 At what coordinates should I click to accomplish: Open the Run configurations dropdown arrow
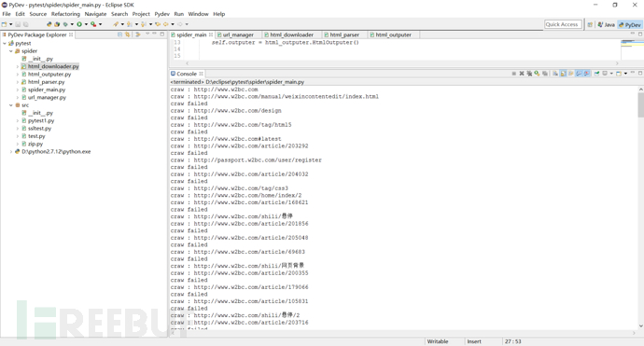(x=86, y=24)
